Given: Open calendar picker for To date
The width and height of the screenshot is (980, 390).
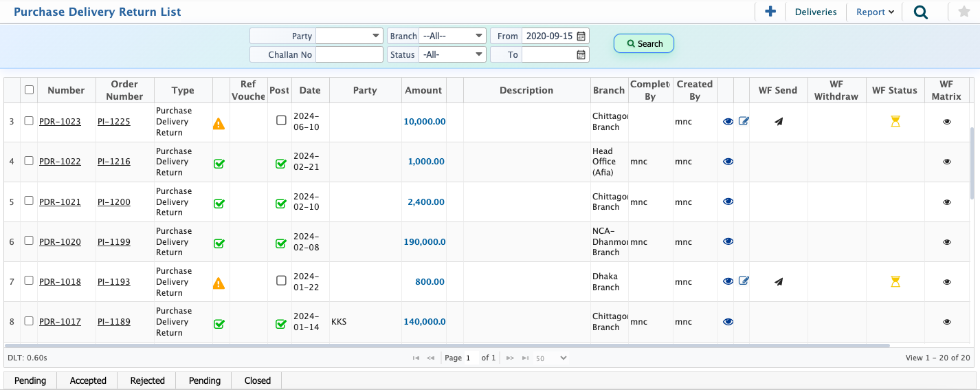Looking at the screenshot, I should tap(581, 54).
